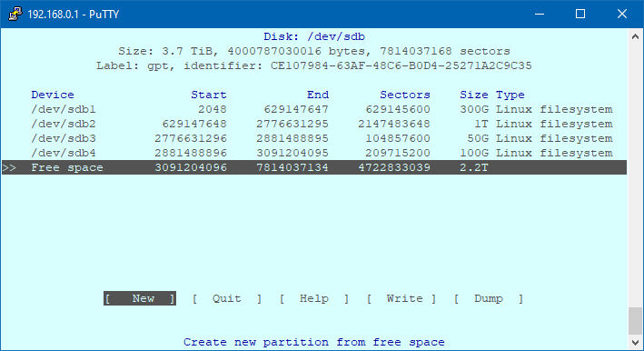Maximize the PuTTY window
The height and width of the screenshot is (351, 644).
click(x=580, y=14)
